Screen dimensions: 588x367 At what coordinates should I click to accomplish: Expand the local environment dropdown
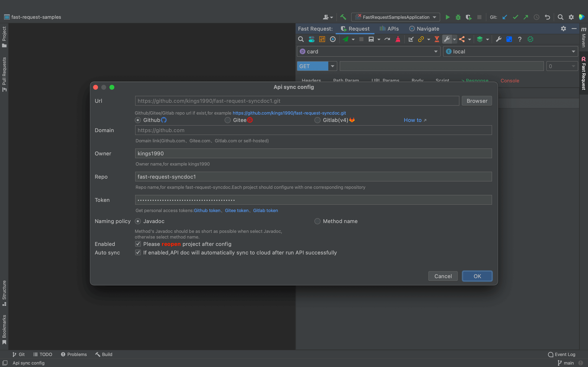click(x=510, y=51)
